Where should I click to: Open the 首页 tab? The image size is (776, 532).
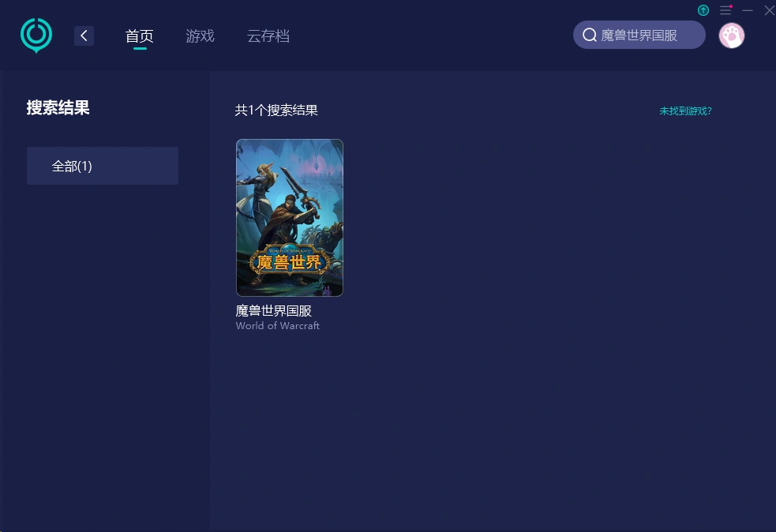click(x=140, y=36)
